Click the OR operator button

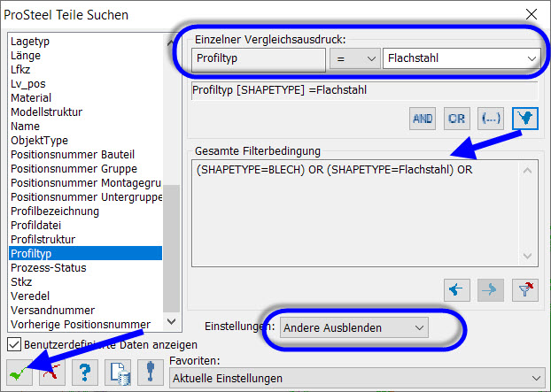(456, 119)
